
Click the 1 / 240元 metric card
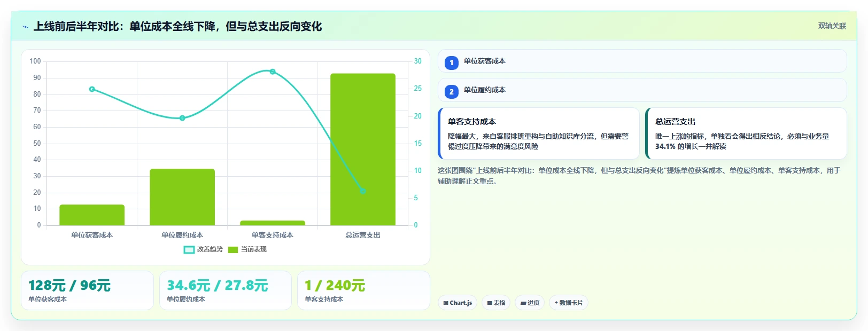point(363,290)
